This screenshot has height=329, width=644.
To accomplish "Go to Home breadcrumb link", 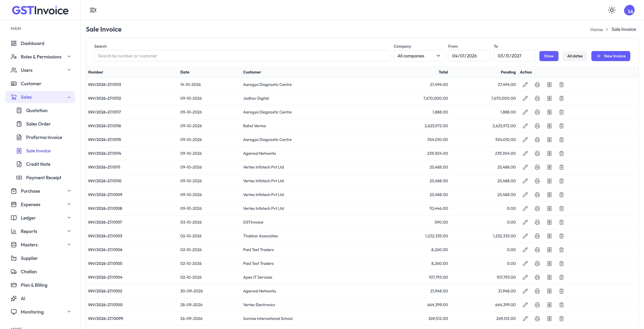I will [x=596, y=30].
